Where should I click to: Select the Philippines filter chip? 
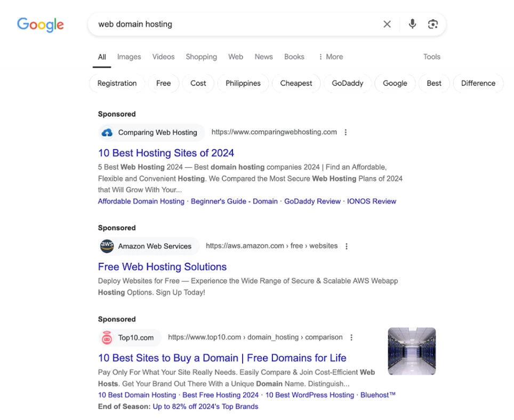click(x=243, y=83)
